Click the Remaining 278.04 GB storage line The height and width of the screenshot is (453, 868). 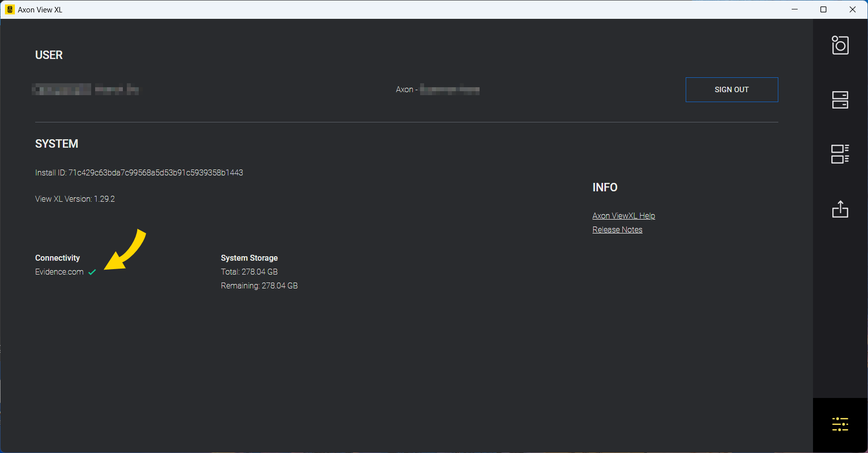(259, 285)
